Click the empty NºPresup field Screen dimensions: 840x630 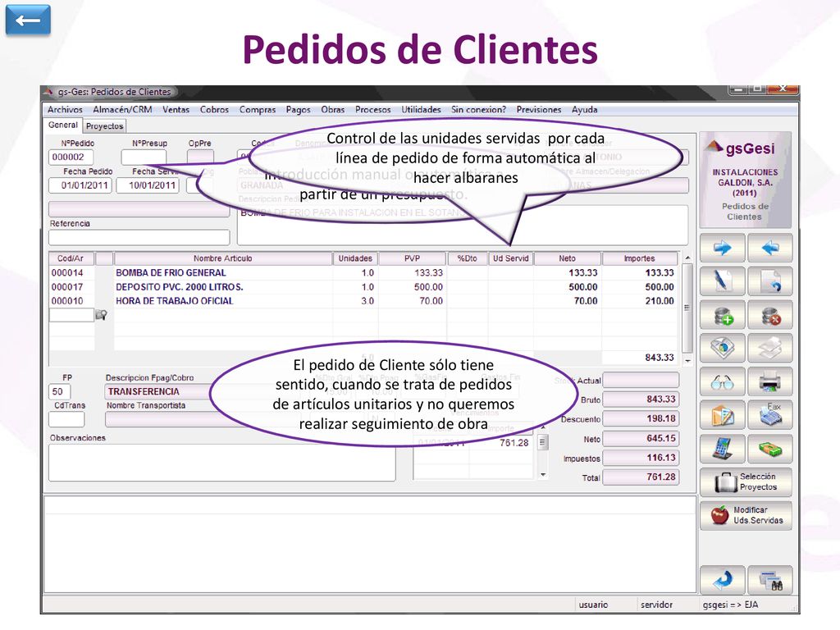pyautogui.click(x=144, y=157)
